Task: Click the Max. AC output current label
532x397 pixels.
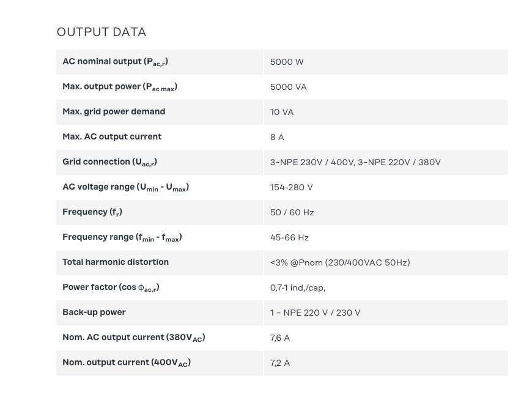Action: click(x=112, y=137)
